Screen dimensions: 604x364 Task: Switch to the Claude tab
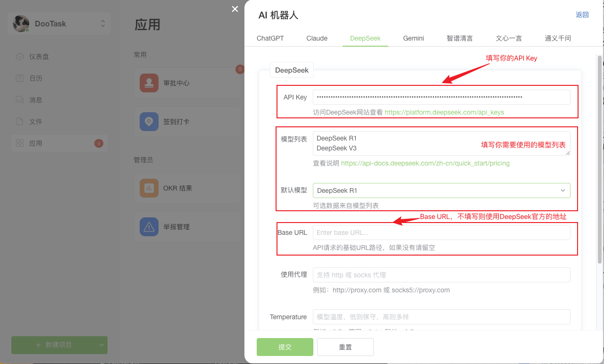pos(317,38)
